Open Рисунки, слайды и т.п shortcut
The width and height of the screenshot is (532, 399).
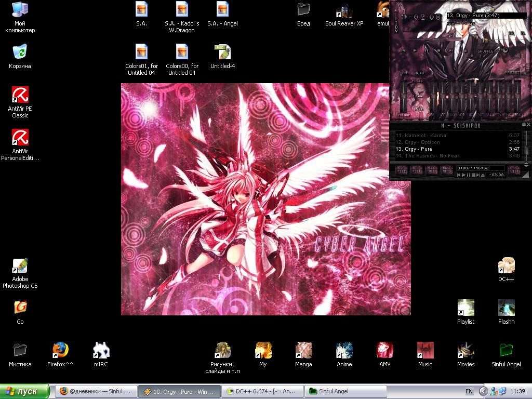tap(222, 358)
